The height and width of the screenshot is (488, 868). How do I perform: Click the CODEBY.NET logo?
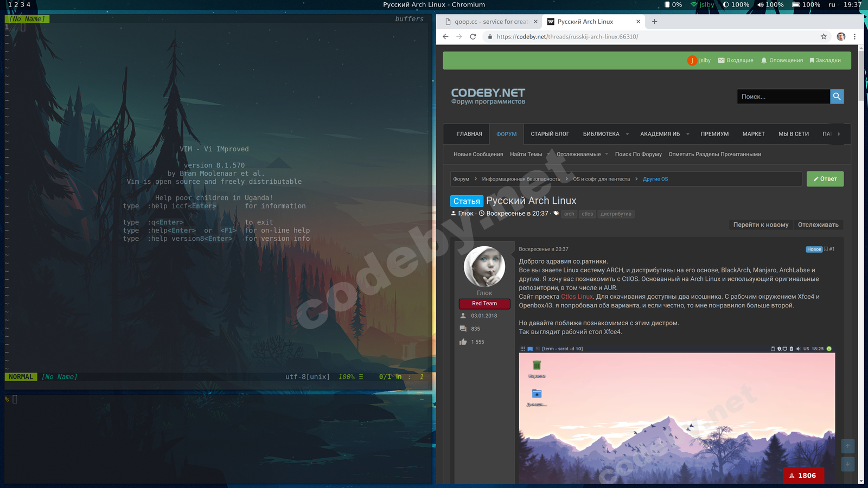point(488,96)
